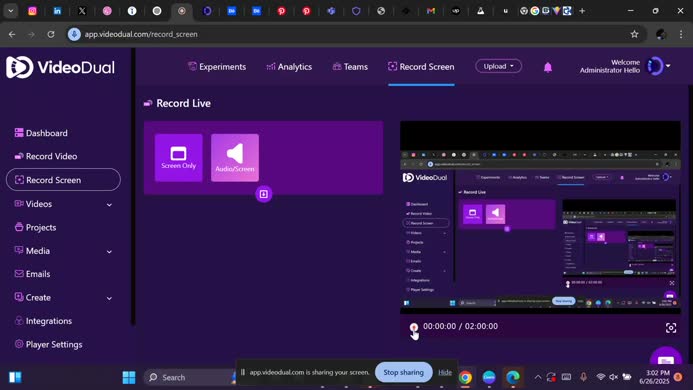Click the VideoDual logo
The image size is (693, 390).
[x=60, y=67]
